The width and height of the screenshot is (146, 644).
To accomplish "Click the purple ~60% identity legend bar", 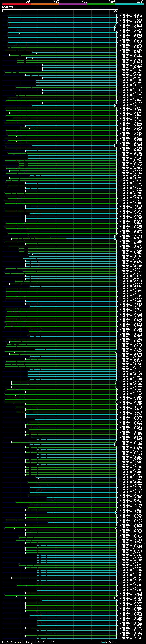I will pyautogui.click(x=73, y=4).
